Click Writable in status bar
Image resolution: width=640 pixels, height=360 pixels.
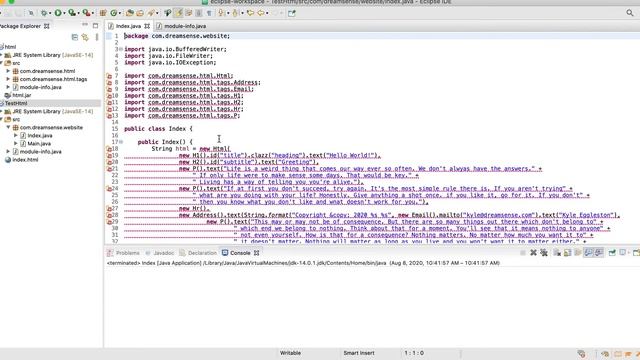point(290,353)
